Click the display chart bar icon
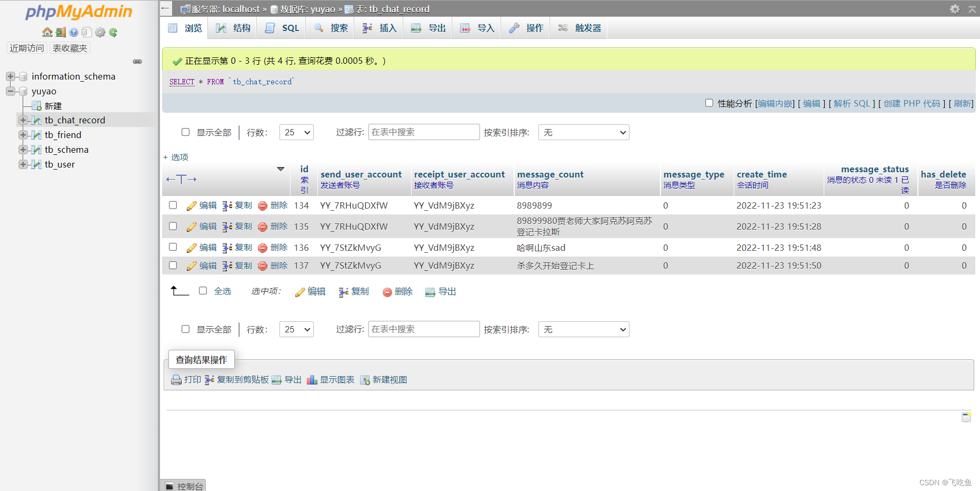Viewport: 980px width, 491px height. [312, 380]
